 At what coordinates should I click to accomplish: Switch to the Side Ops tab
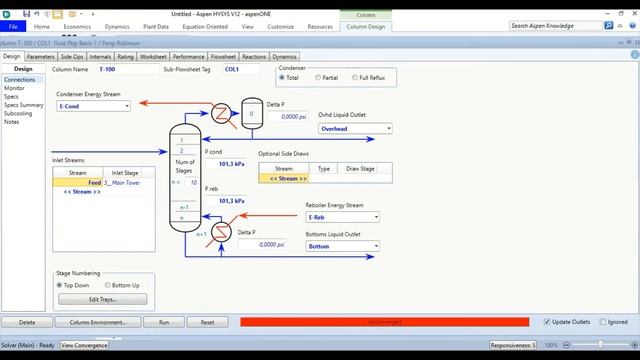click(72, 57)
